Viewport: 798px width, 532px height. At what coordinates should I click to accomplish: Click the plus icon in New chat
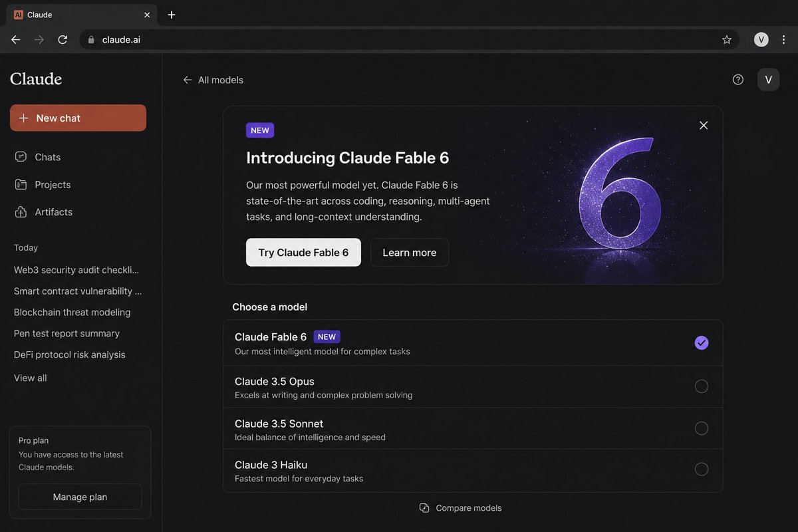pos(23,118)
